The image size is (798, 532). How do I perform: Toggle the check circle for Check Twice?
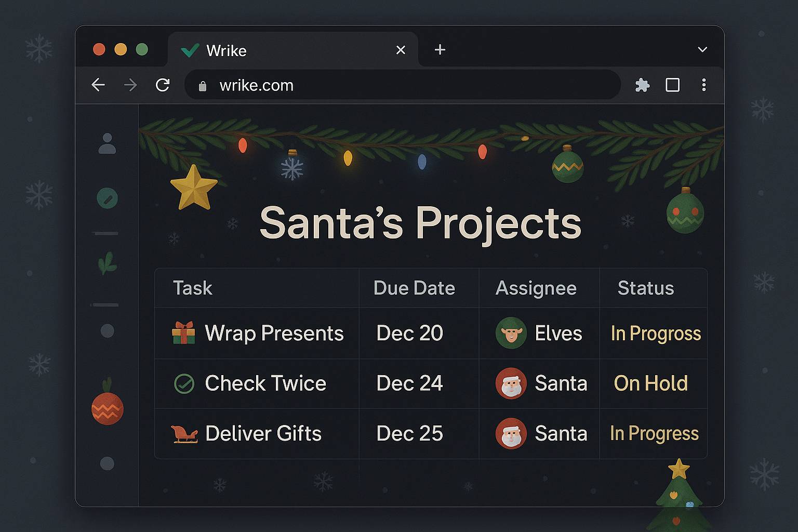pos(184,384)
